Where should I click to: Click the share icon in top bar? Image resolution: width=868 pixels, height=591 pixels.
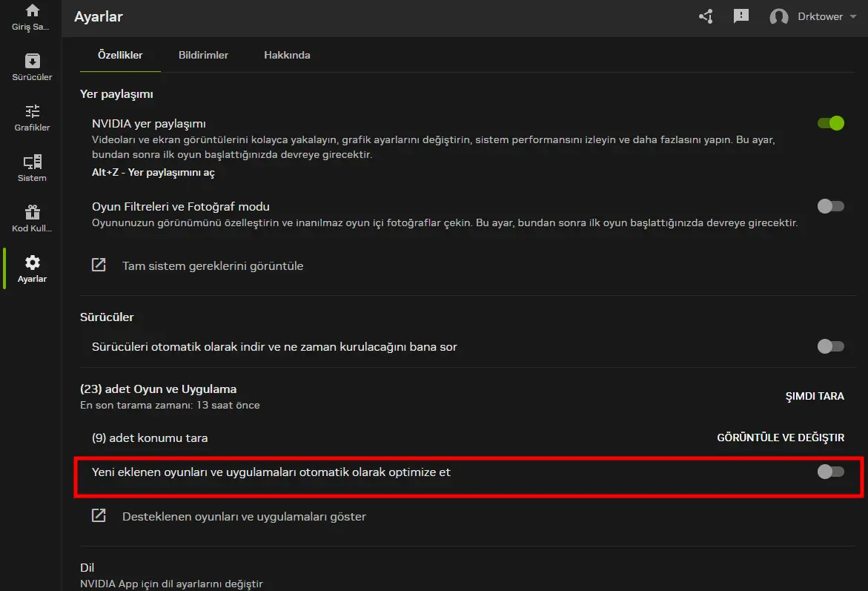tap(706, 16)
